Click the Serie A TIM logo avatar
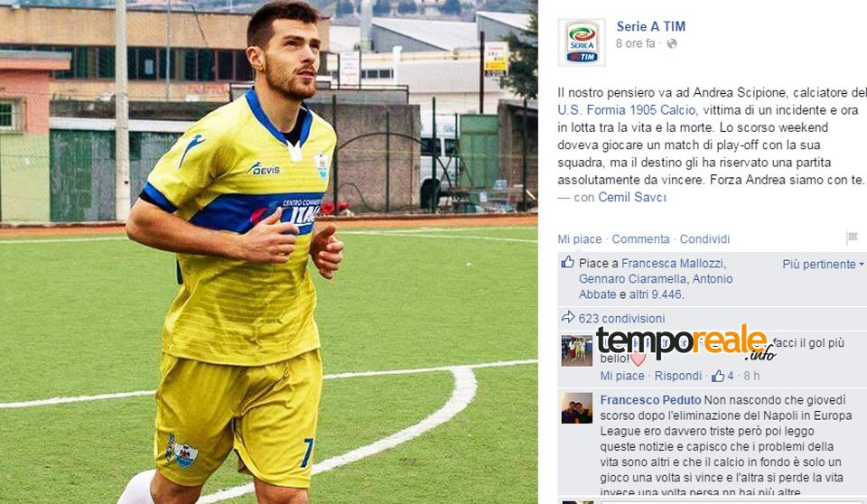 (582, 42)
